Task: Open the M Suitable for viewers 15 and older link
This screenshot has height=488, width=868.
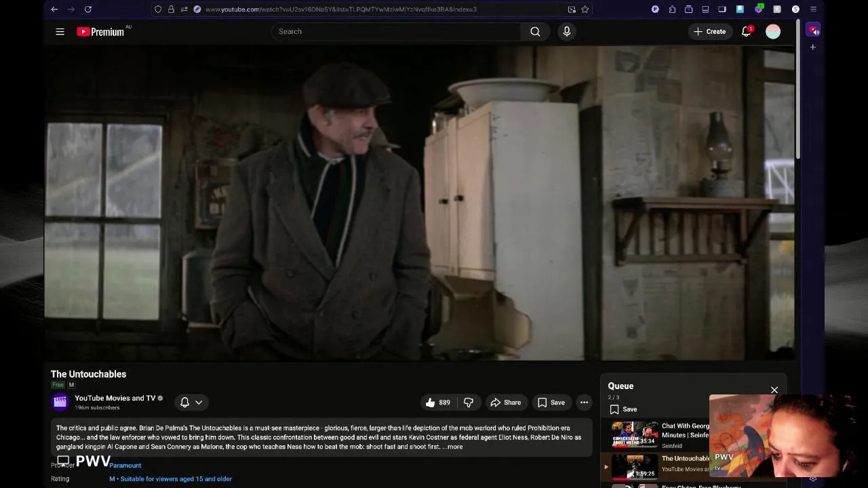Action: 171,479
